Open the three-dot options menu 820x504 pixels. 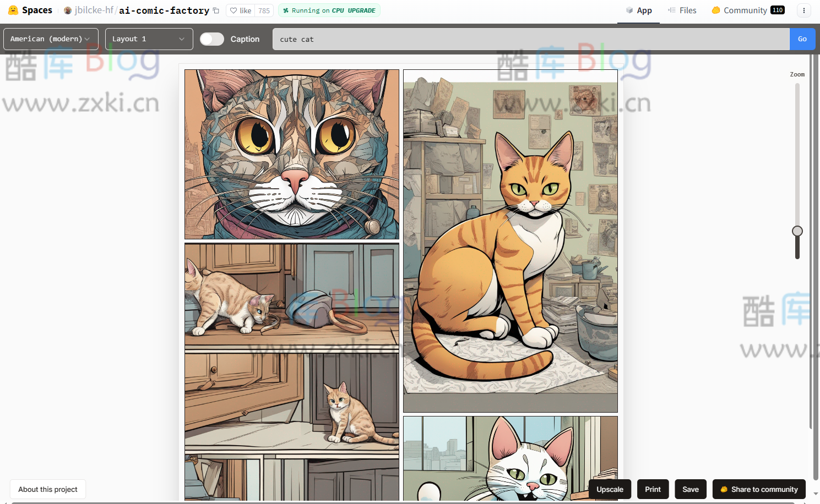[x=804, y=10]
